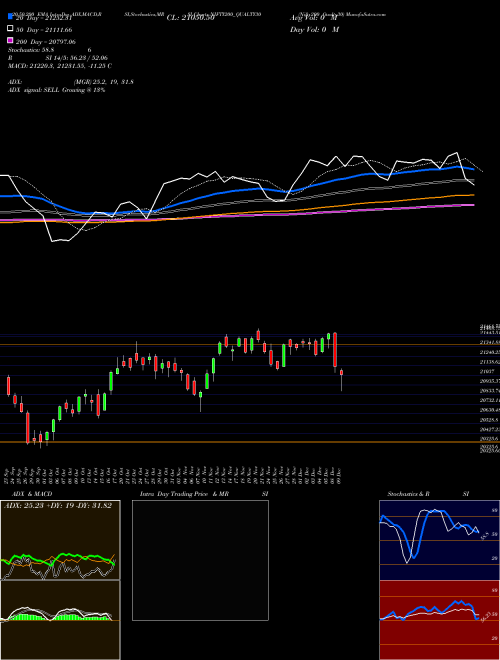Click the magenta 200 Day legend swatch

click(x=10, y=40)
